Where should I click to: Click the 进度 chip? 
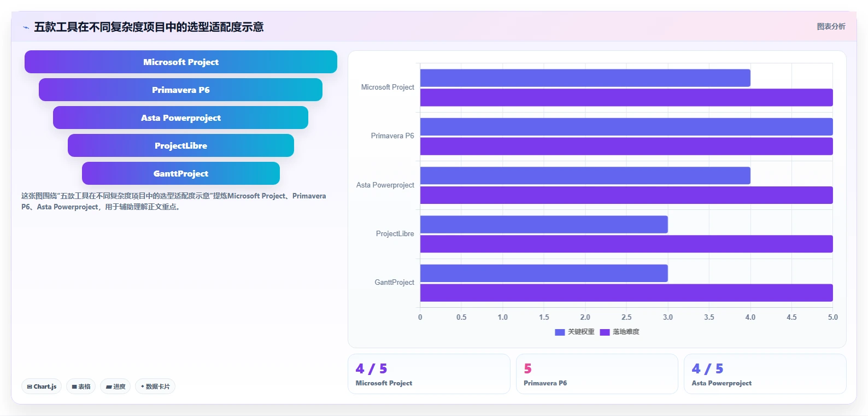[x=115, y=386]
